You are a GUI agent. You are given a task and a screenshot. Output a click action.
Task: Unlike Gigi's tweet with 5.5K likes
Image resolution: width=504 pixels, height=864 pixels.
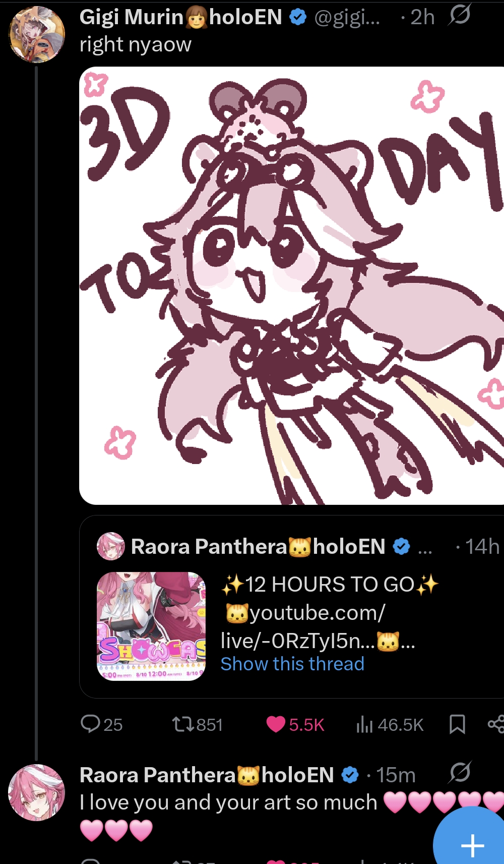pos(295,725)
